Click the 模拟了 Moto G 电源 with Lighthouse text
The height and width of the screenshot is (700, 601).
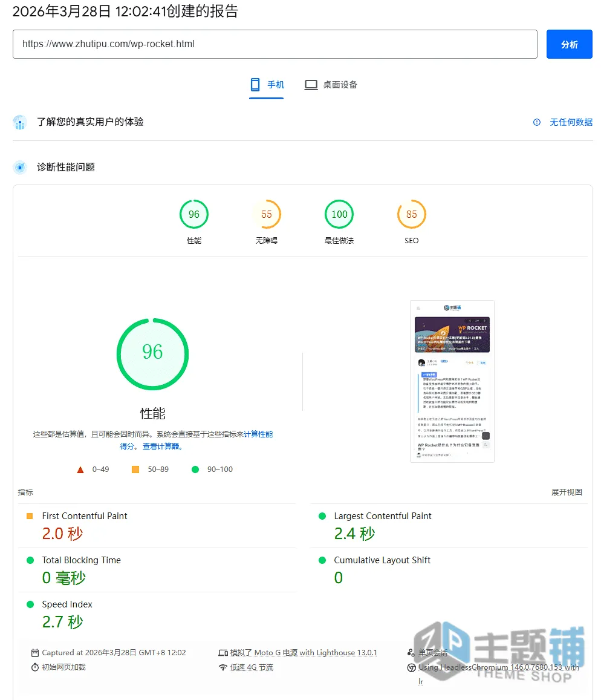click(304, 653)
